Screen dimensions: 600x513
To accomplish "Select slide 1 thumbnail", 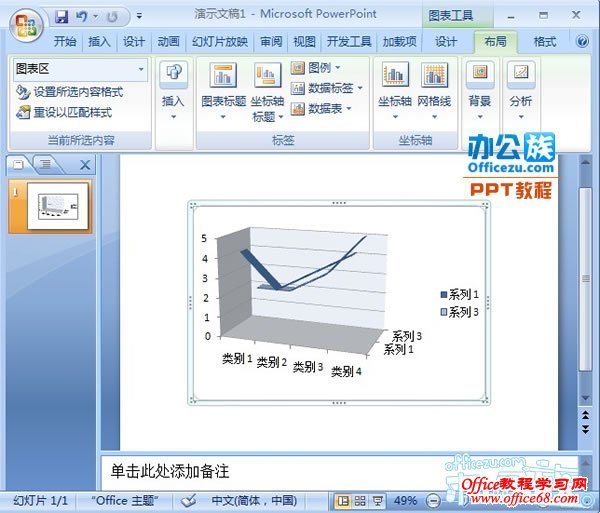I will tap(58, 206).
